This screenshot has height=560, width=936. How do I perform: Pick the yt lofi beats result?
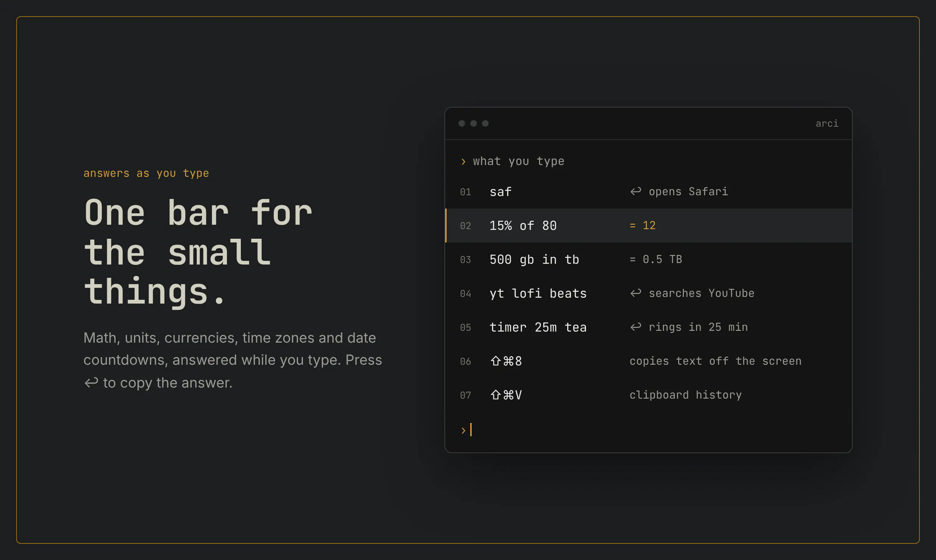click(649, 293)
